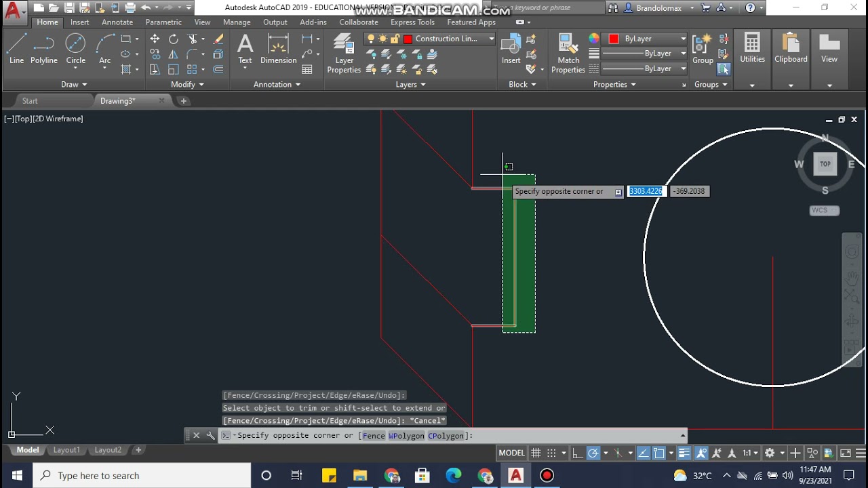Select the Polyline tool
Viewport: 868px width, 488px height.
43,49
